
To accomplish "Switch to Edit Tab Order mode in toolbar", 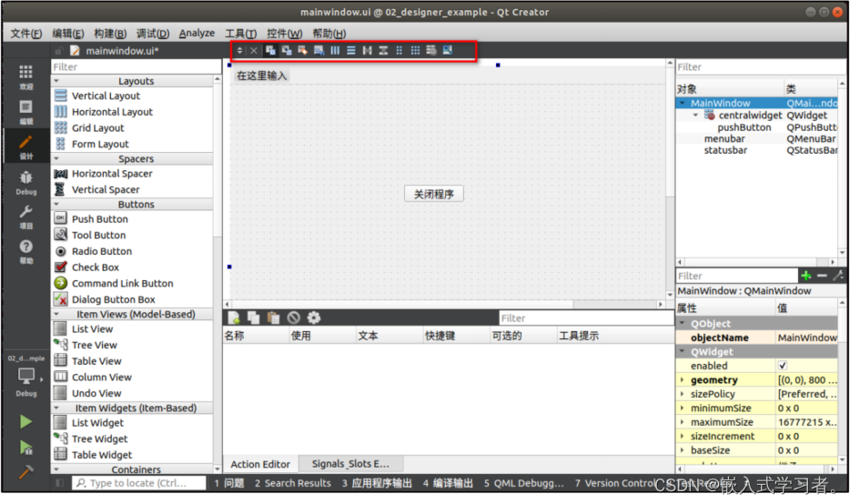I will [x=319, y=50].
